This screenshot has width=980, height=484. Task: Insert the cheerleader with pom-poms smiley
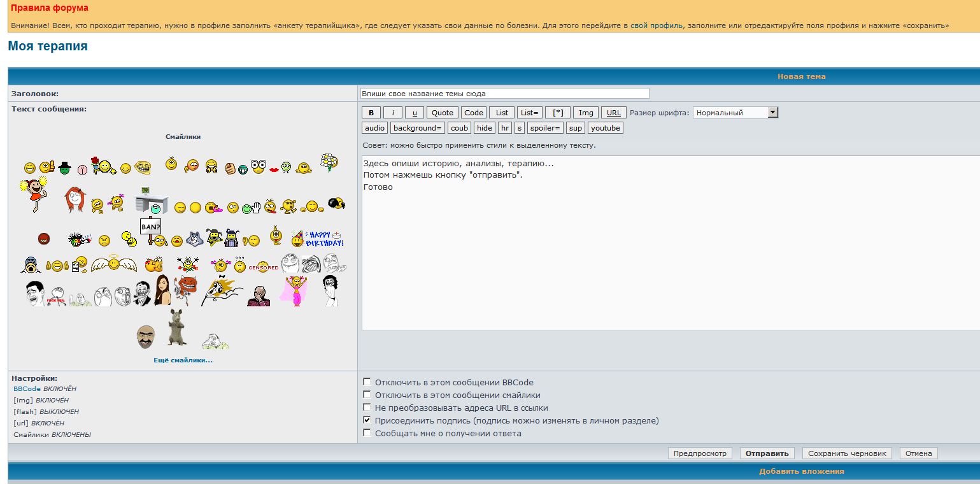(x=33, y=194)
